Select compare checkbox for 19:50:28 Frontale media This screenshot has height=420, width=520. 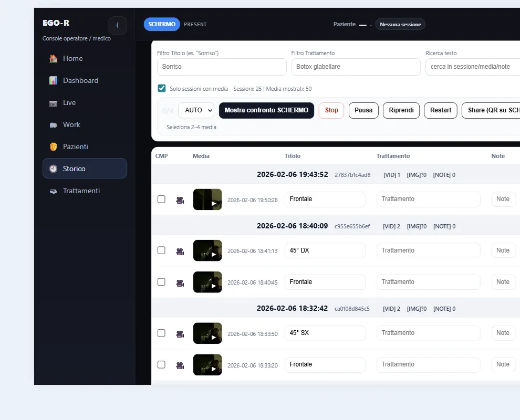pyautogui.click(x=161, y=199)
